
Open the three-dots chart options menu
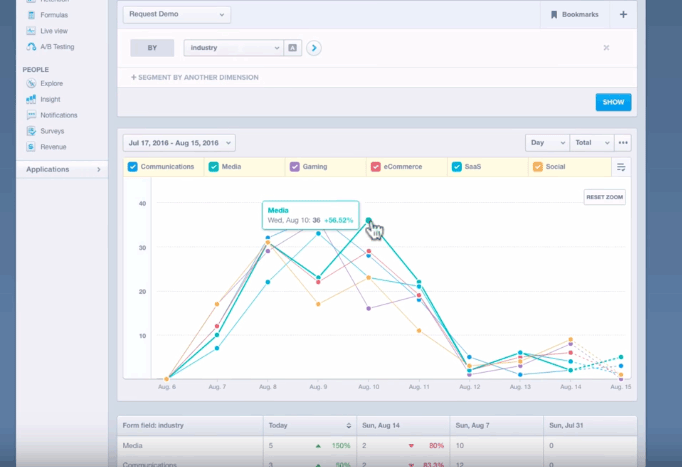[x=623, y=143]
